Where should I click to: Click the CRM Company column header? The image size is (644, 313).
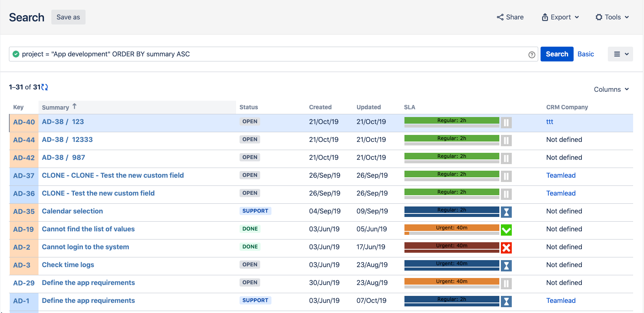click(567, 107)
